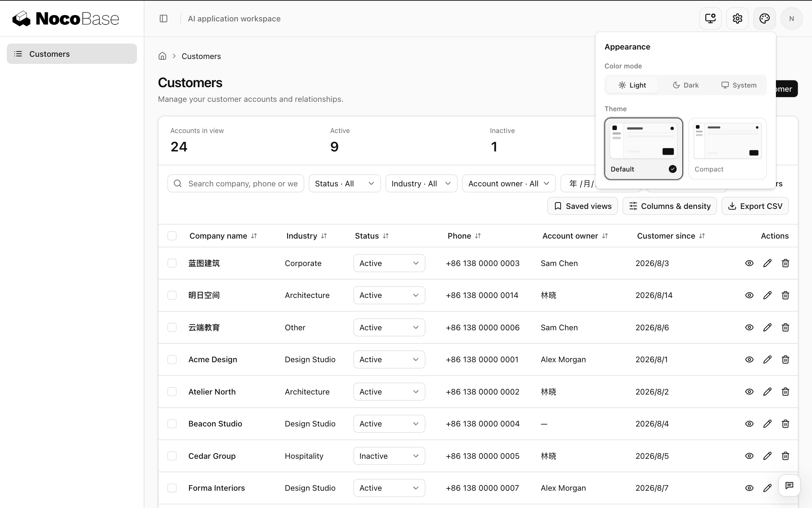View 云端教育 with the eye icon
This screenshot has height=508, width=812.
tap(749, 327)
